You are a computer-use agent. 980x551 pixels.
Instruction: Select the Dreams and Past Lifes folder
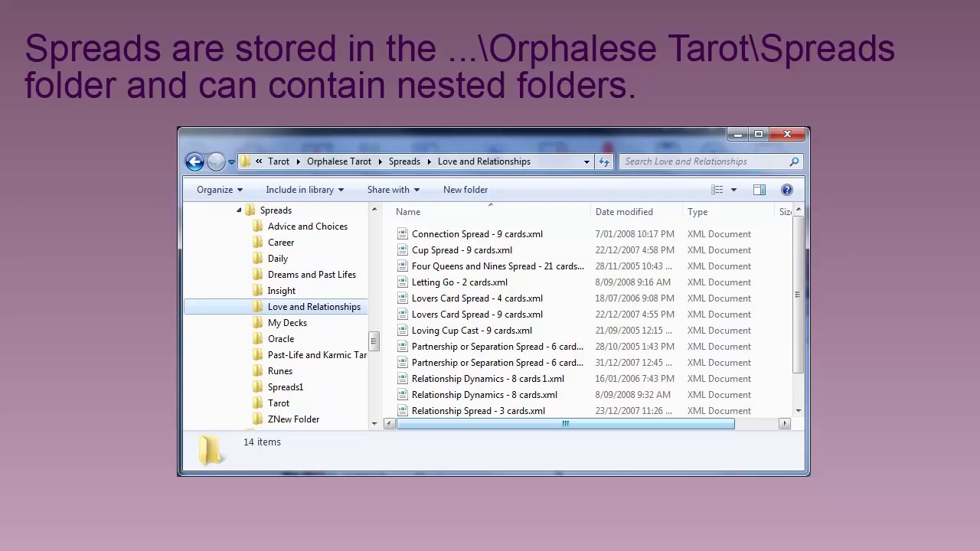point(312,275)
